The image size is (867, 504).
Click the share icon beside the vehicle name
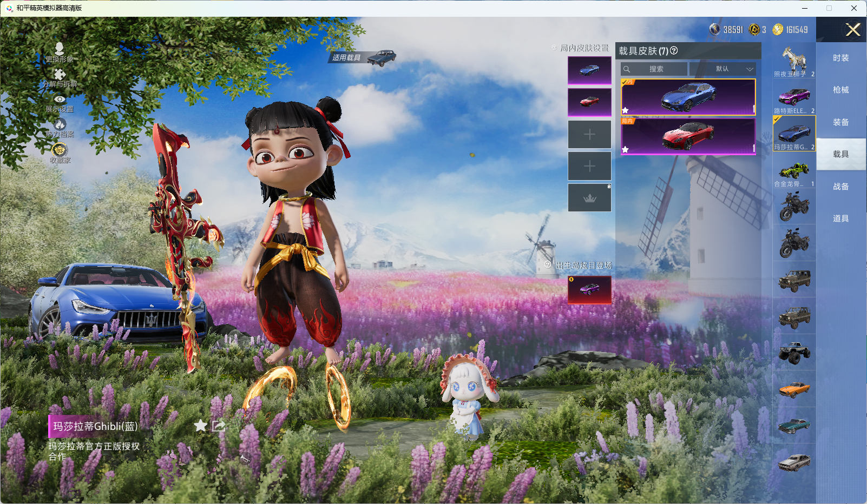click(x=218, y=426)
